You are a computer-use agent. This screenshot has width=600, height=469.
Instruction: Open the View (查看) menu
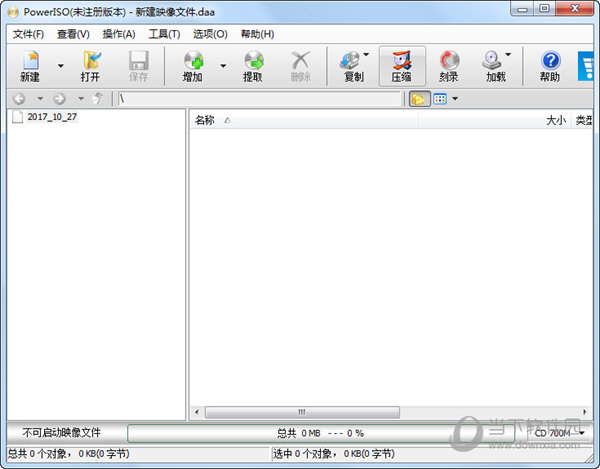click(x=73, y=34)
